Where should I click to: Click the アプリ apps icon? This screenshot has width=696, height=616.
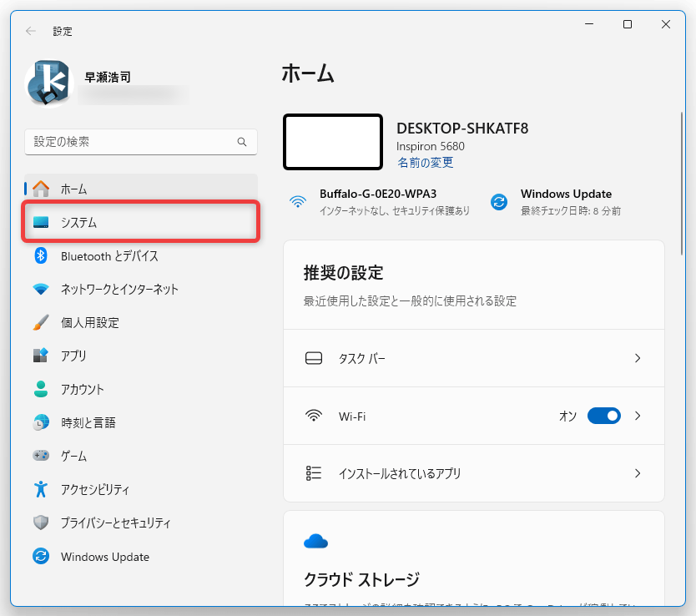41,356
